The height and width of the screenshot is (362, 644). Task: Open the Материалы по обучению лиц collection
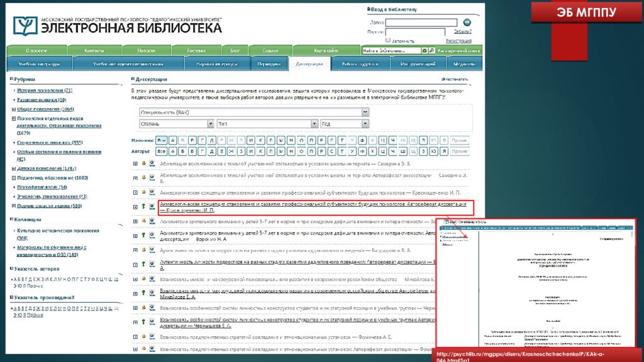52,251
